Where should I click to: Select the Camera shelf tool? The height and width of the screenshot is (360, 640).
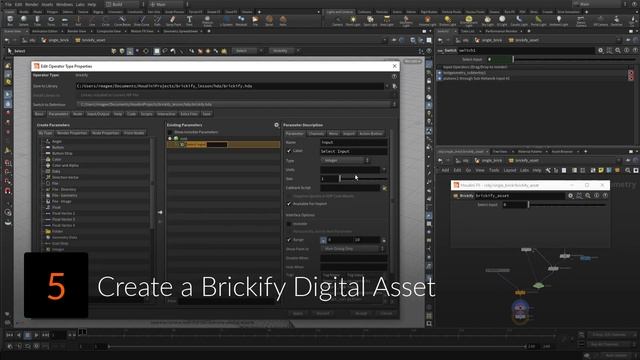click(338, 20)
